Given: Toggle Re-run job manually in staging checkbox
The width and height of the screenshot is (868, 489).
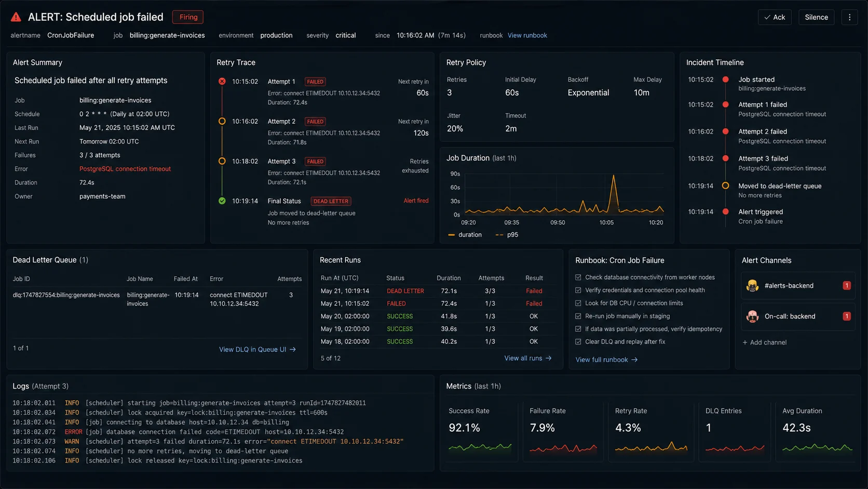Looking at the screenshot, I should pyautogui.click(x=578, y=316).
